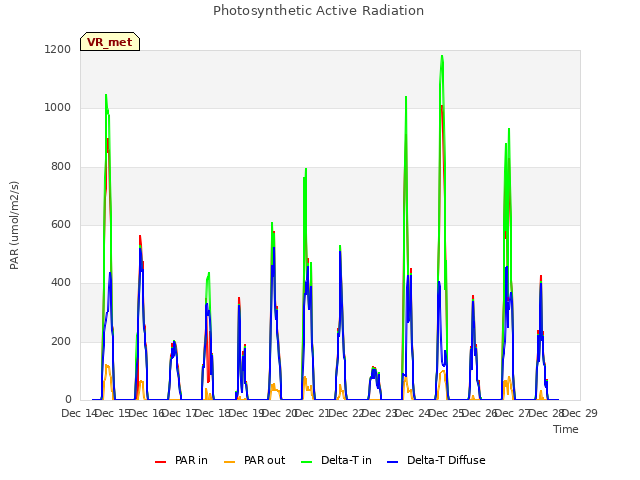Image resolution: width=640 pixels, height=480 pixels.
Task: Click the PAR (umol/m2/s) axis label
Action: tap(14, 225)
